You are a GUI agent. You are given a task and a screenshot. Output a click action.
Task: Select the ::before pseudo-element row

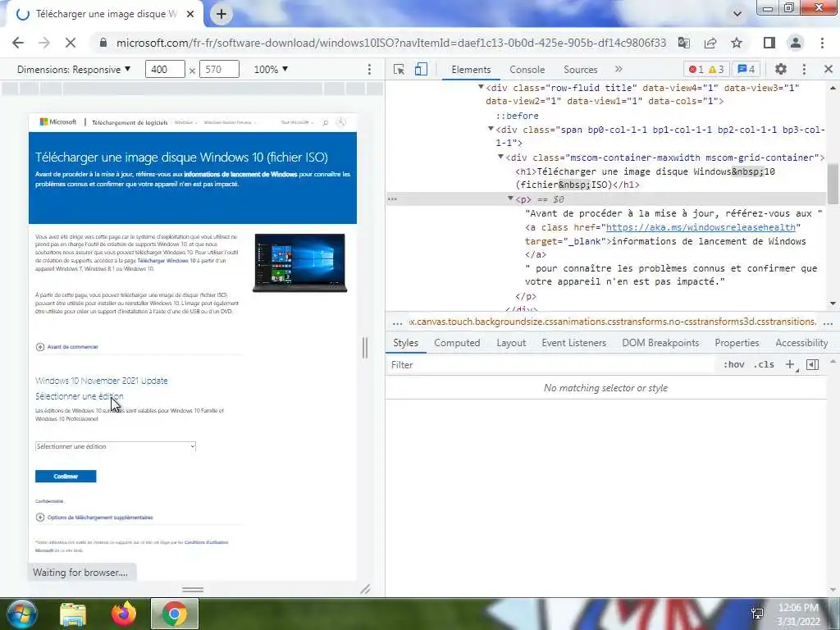[517, 116]
